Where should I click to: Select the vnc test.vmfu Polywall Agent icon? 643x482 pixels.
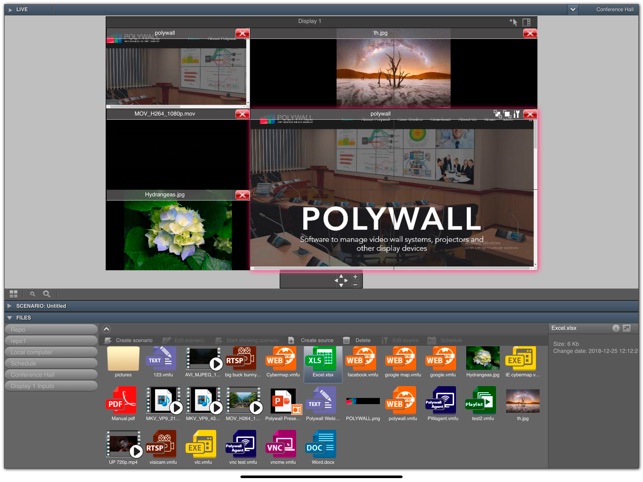(x=241, y=444)
